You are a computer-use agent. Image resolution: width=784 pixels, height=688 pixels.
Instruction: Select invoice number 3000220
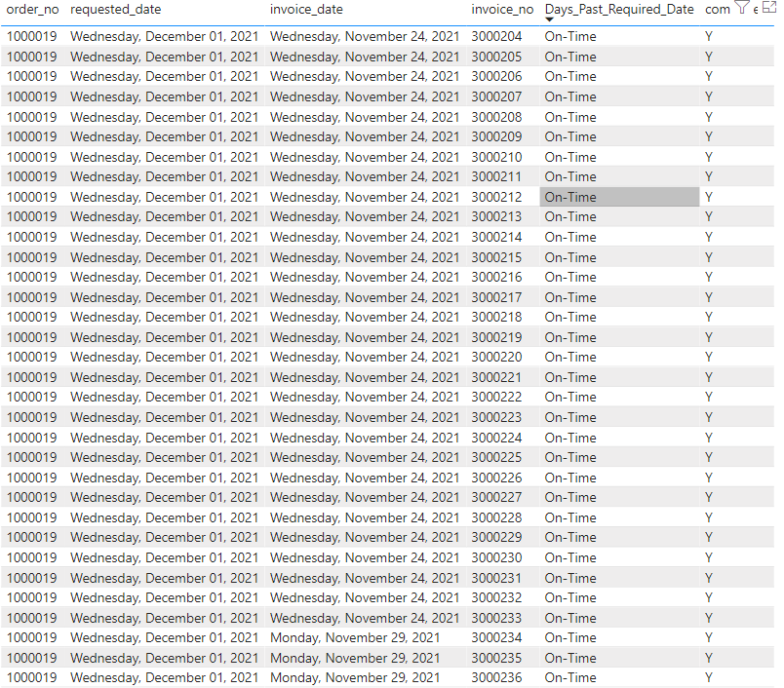point(496,358)
